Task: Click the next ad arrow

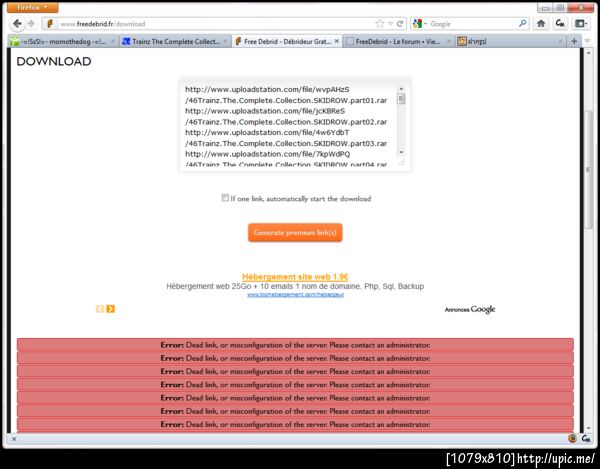Action: [x=111, y=309]
